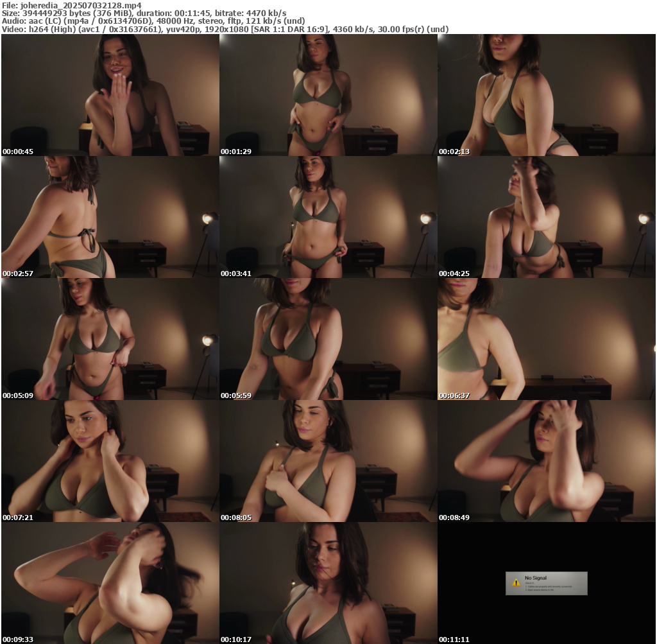
Task: Select the thumbnail at 00:08:05
Action: pyautogui.click(x=328, y=461)
